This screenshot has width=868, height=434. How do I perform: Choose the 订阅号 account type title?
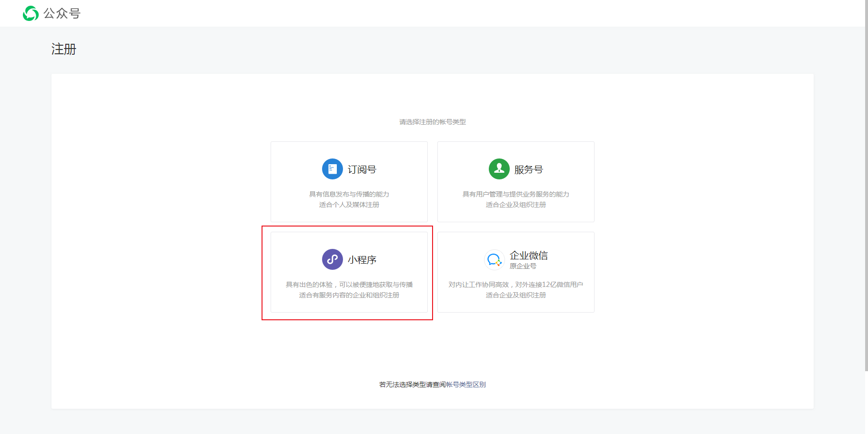pyautogui.click(x=362, y=169)
